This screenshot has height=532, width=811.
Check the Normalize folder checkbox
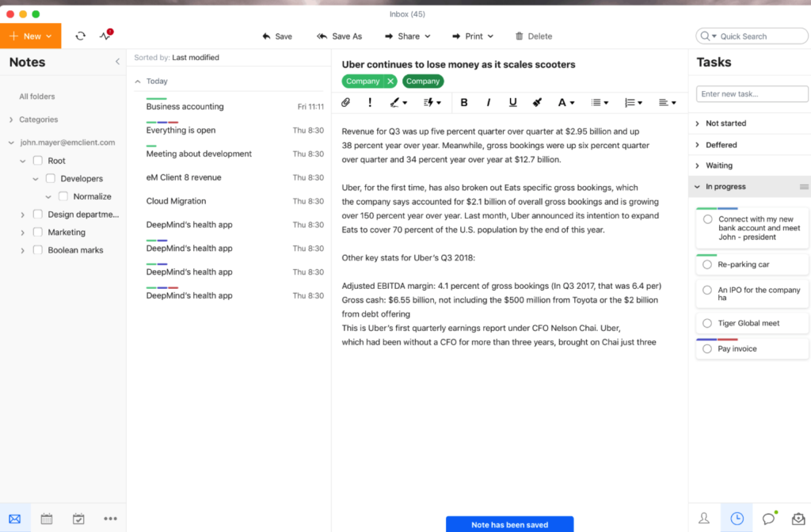(63, 196)
